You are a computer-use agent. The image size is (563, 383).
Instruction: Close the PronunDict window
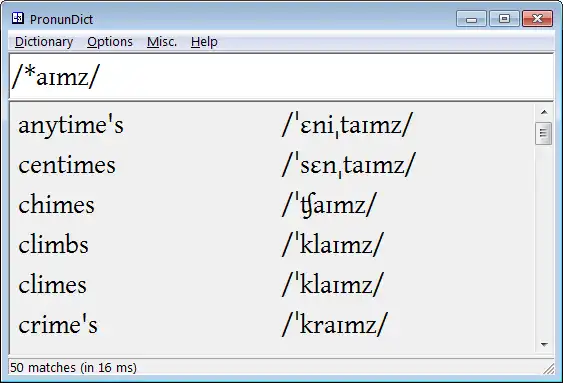click(537, 19)
